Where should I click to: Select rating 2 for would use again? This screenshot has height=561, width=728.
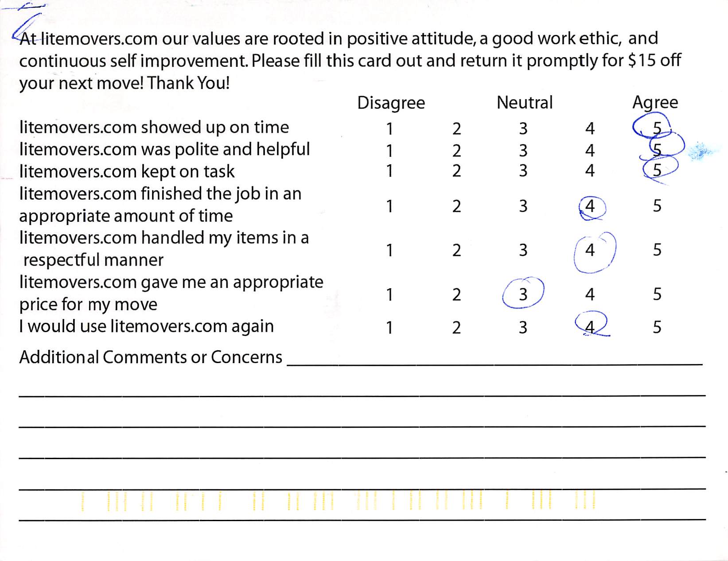coord(456,328)
